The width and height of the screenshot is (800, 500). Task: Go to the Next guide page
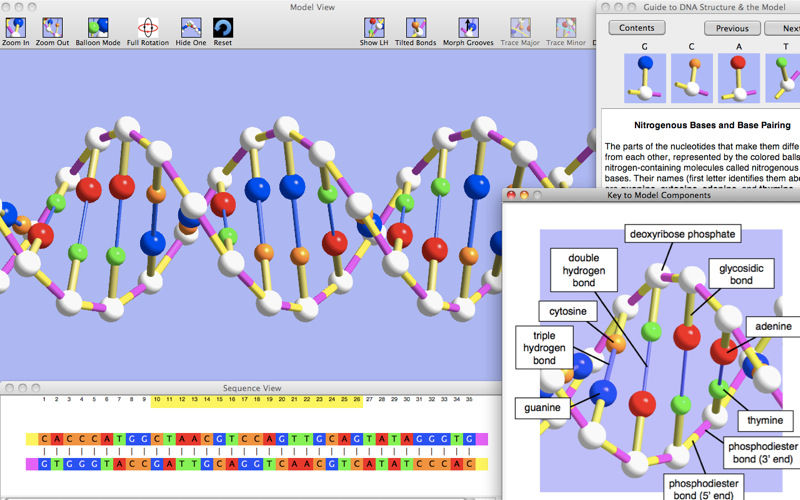(782, 29)
